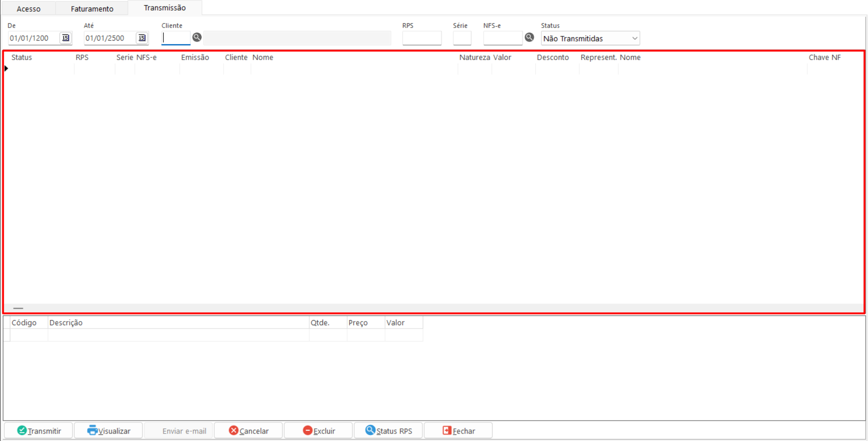
Task: Click the Série input field
Action: point(462,38)
